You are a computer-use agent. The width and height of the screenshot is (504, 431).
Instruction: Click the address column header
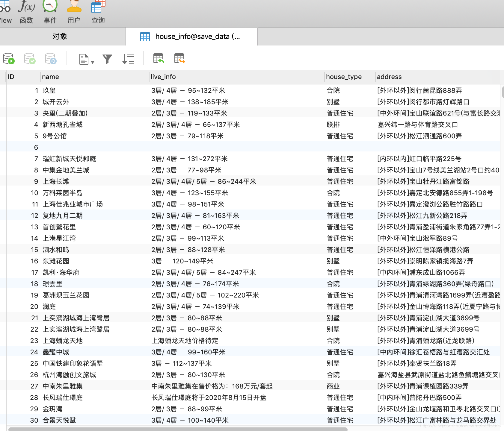tap(437, 77)
